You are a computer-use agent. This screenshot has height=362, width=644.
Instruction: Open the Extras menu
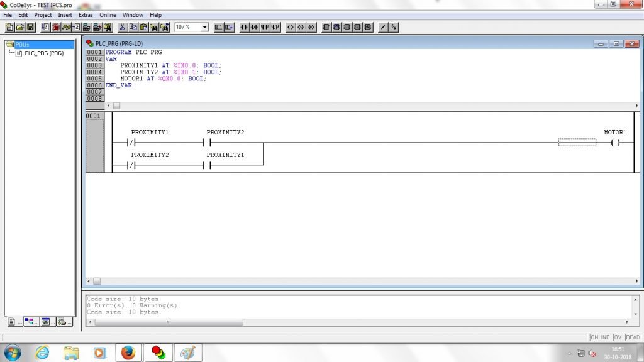[x=86, y=14]
